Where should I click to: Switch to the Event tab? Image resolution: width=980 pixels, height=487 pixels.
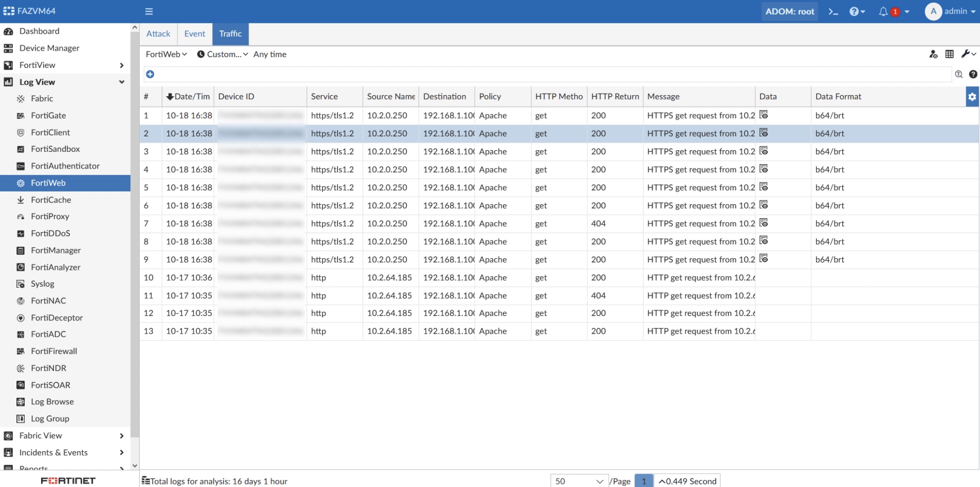tap(195, 34)
